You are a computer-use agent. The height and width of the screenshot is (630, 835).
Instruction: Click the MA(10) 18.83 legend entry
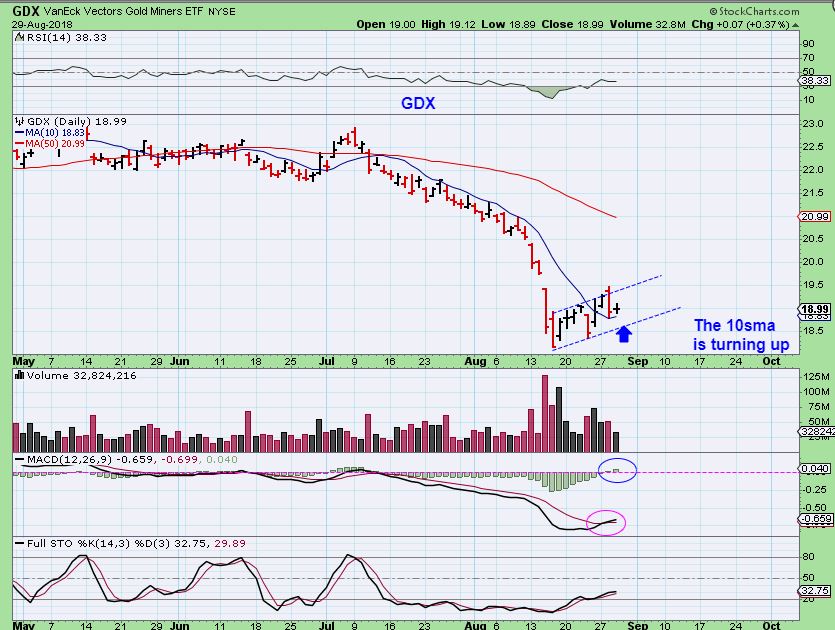pyautogui.click(x=50, y=133)
